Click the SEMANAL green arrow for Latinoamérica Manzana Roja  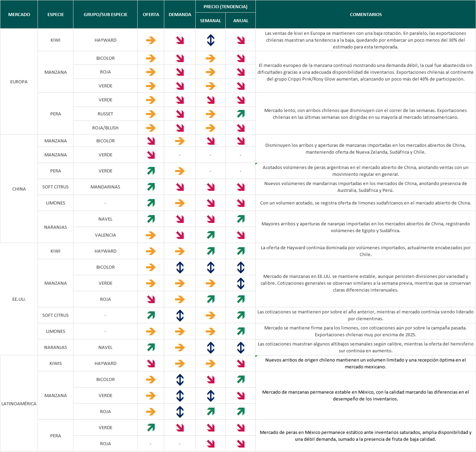[211, 412]
